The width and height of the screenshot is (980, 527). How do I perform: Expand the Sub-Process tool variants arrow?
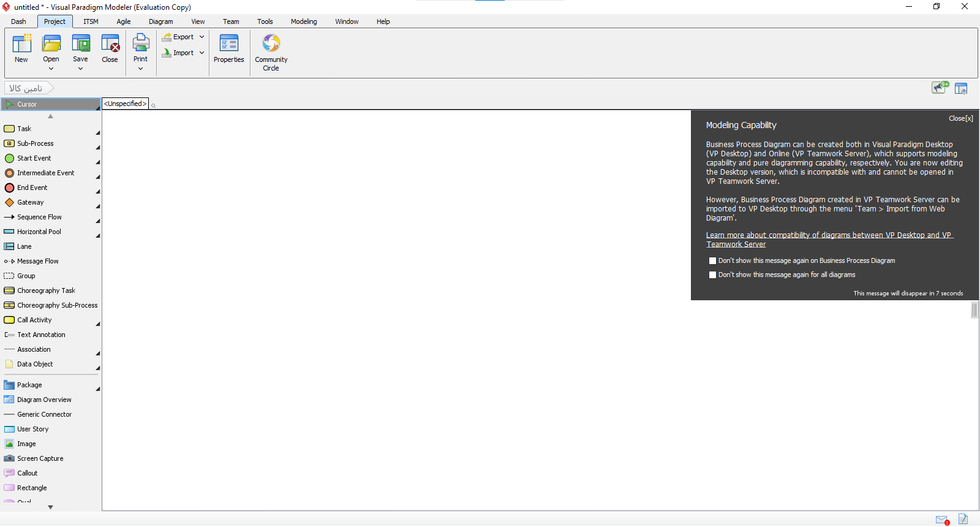(97, 148)
